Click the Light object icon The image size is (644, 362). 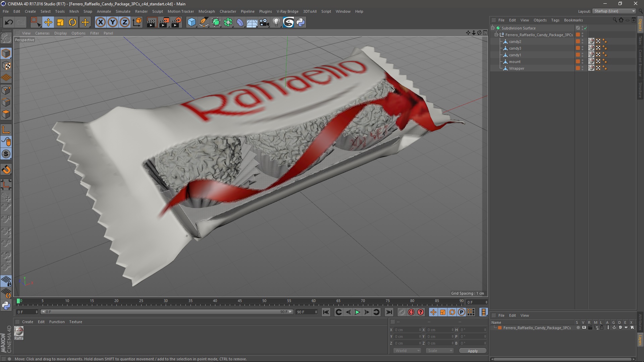(x=276, y=22)
